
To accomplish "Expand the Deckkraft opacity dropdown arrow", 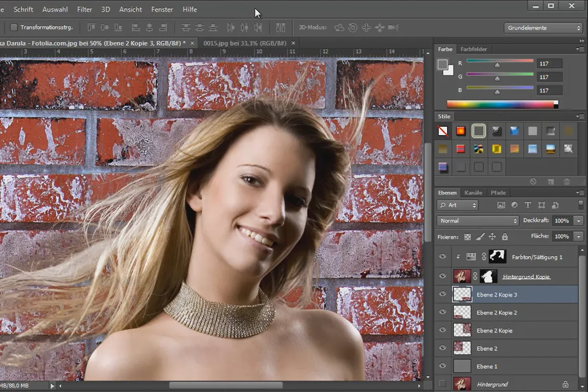I will (579, 221).
